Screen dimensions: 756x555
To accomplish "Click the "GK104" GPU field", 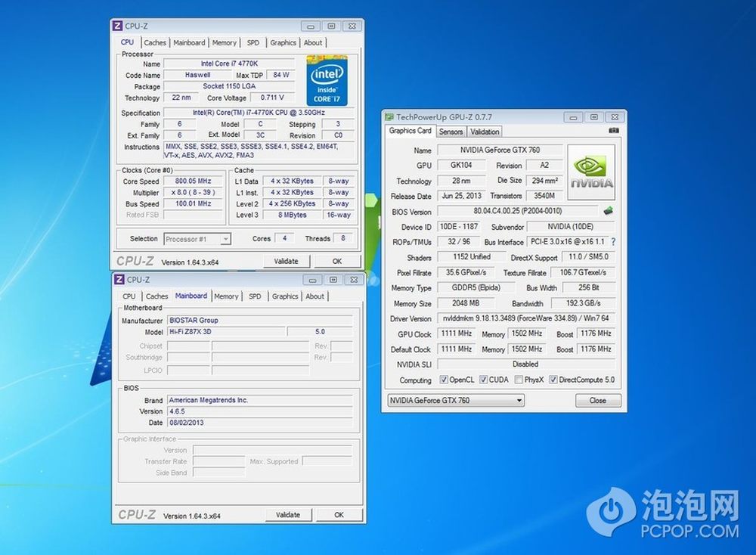I will click(461, 165).
